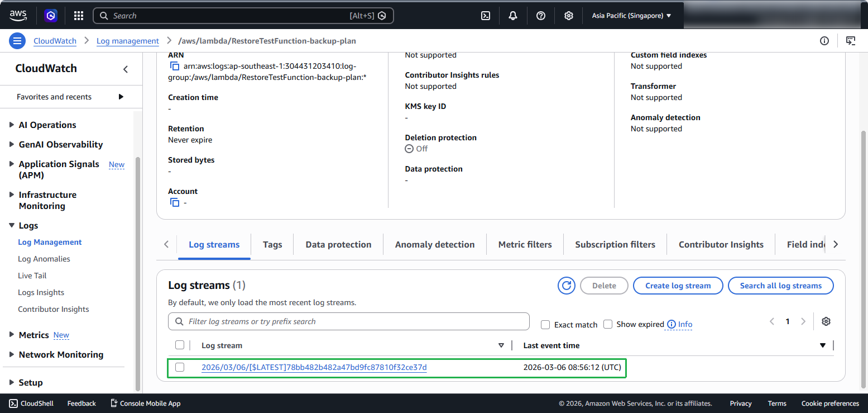Click the Delete button
The width and height of the screenshot is (868, 413).
[604, 286]
